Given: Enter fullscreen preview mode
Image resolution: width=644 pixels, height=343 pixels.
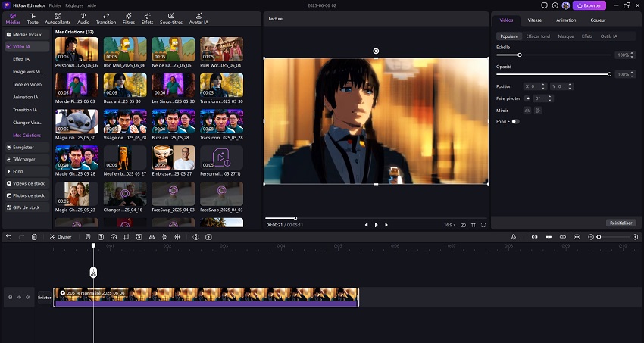Looking at the screenshot, I should coord(483,225).
